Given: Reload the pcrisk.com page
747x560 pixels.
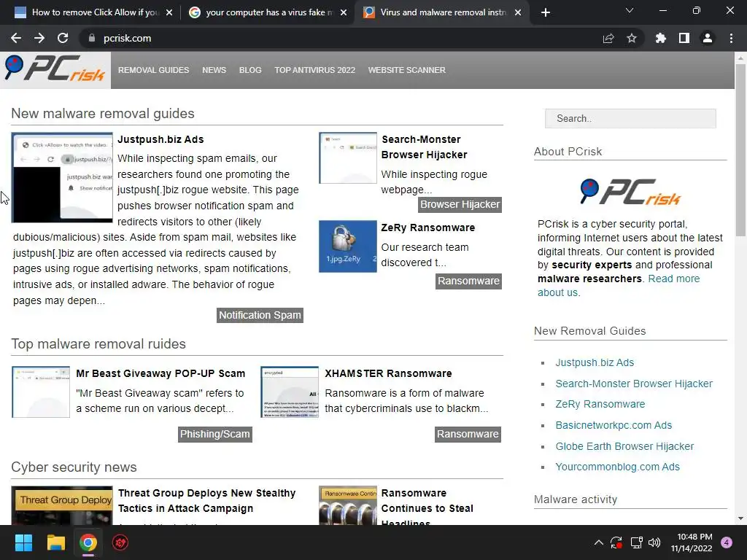Looking at the screenshot, I should 63,38.
